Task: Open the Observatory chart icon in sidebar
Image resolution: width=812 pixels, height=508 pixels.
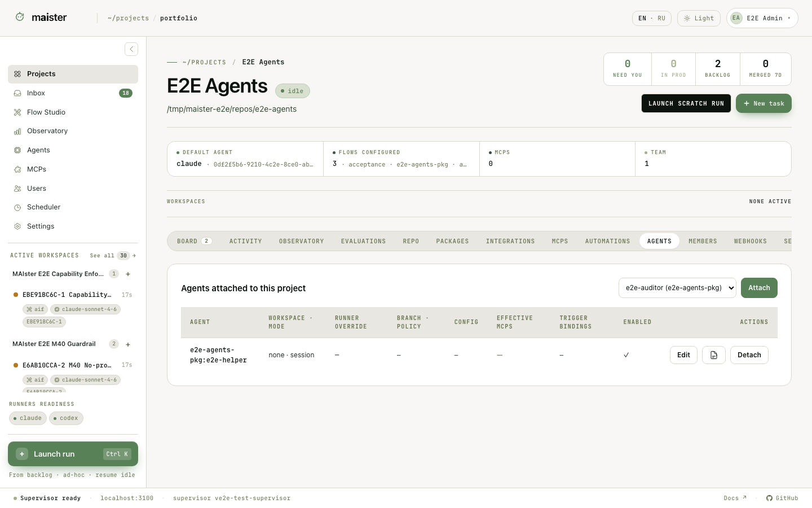Action: tap(17, 131)
